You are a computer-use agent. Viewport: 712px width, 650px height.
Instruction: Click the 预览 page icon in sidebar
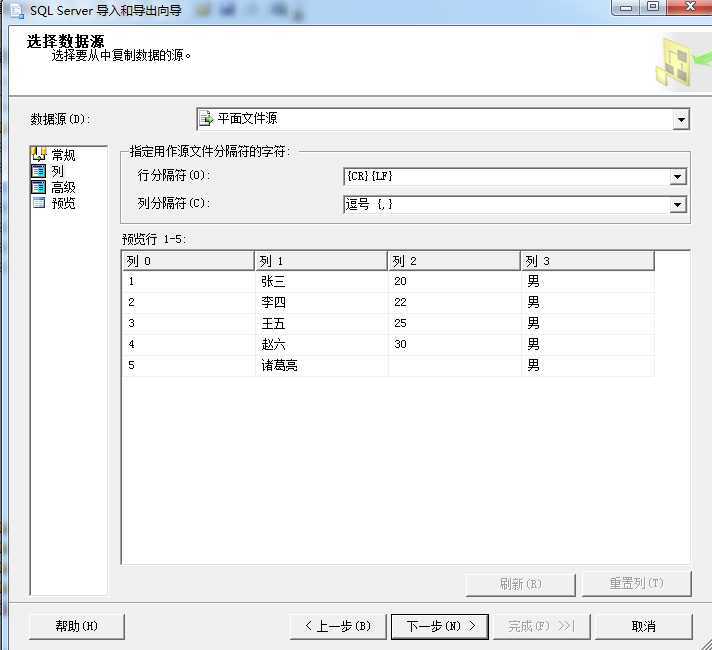coord(39,203)
